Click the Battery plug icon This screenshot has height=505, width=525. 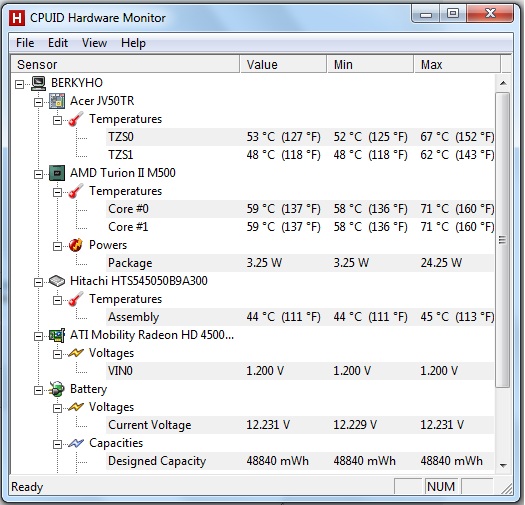[57, 389]
